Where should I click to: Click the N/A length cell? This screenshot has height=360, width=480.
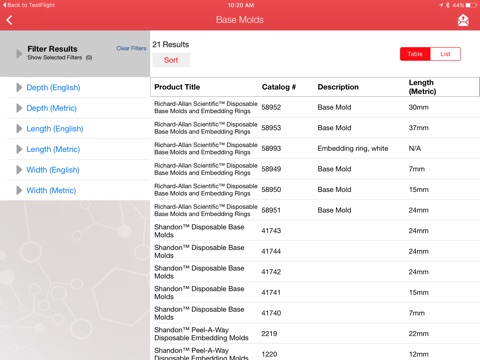coord(415,149)
